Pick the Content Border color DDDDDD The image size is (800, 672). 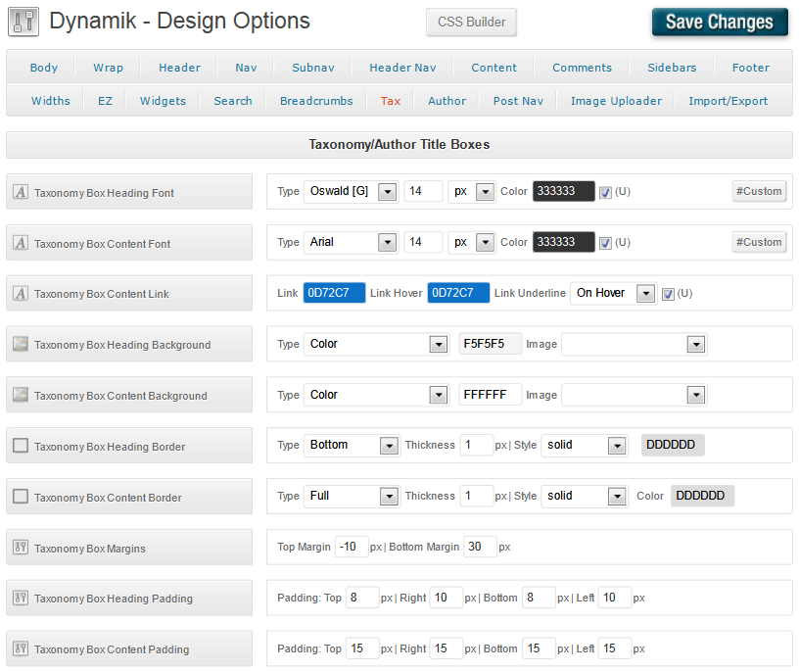point(702,496)
